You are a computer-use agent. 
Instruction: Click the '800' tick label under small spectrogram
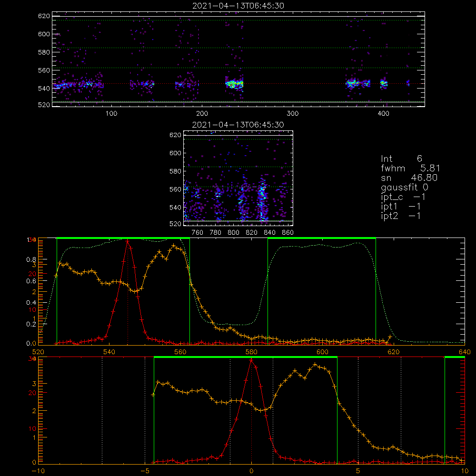pyautogui.click(x=233, y=232)
